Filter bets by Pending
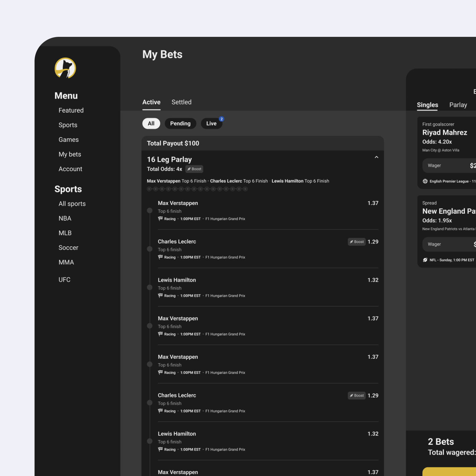The height and width of the screenshot is (476, 476). (x=180, y=123)
